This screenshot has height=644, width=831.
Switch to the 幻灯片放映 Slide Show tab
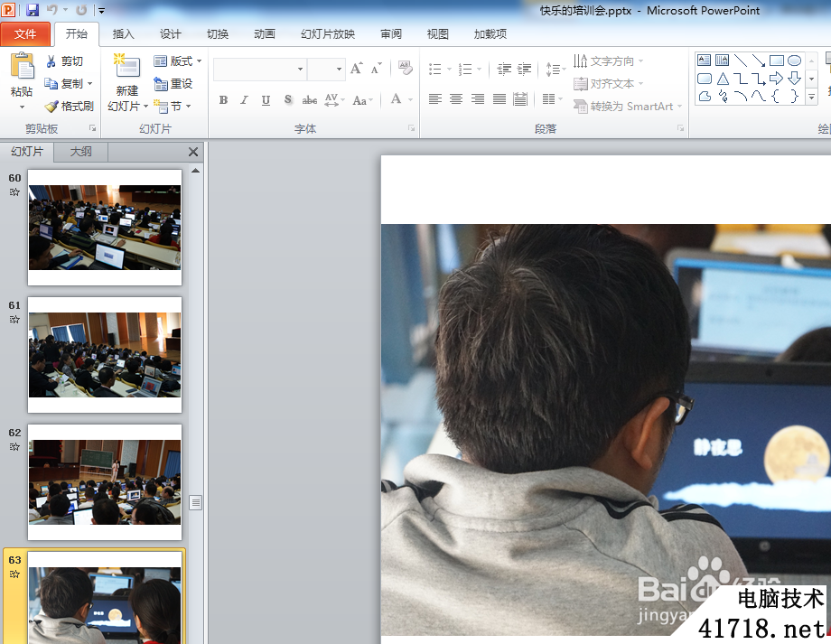[x=328, y=34]
